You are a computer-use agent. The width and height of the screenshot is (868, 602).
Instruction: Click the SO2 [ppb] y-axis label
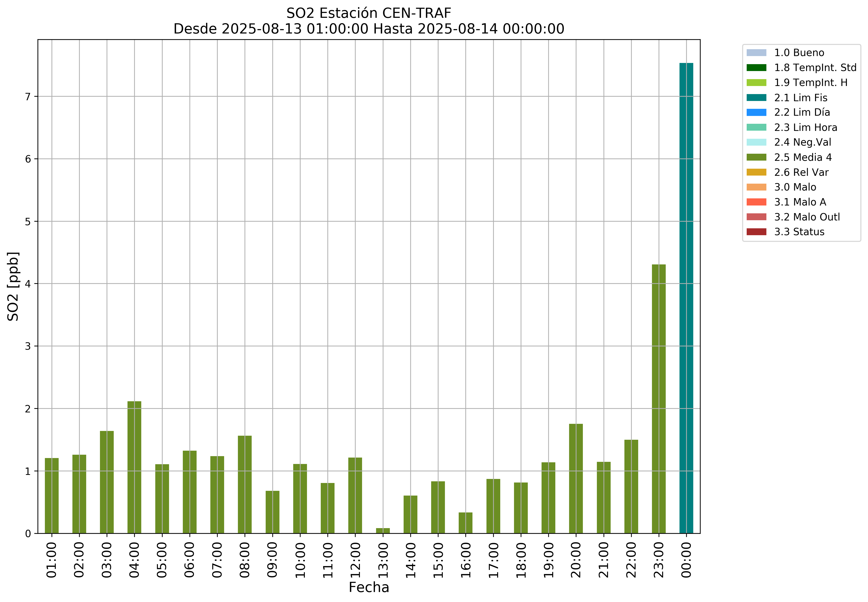pyautogui.click(x=13, y=286)
